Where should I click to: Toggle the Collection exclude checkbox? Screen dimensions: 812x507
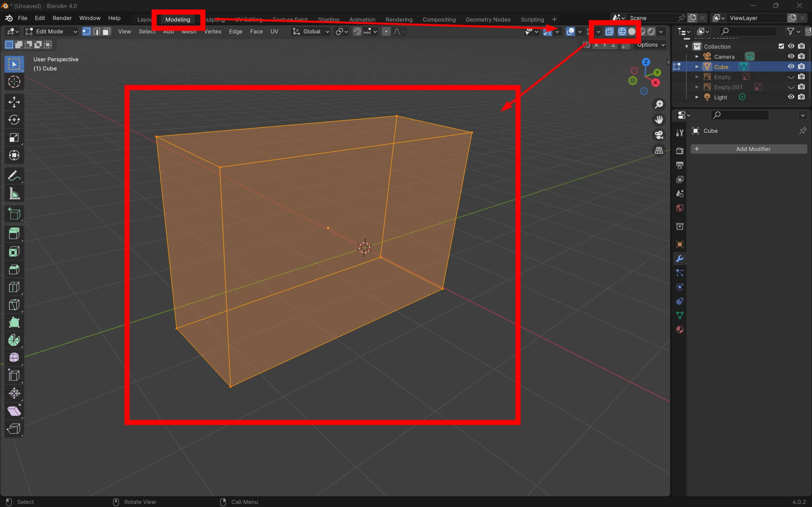coord(781,46)
